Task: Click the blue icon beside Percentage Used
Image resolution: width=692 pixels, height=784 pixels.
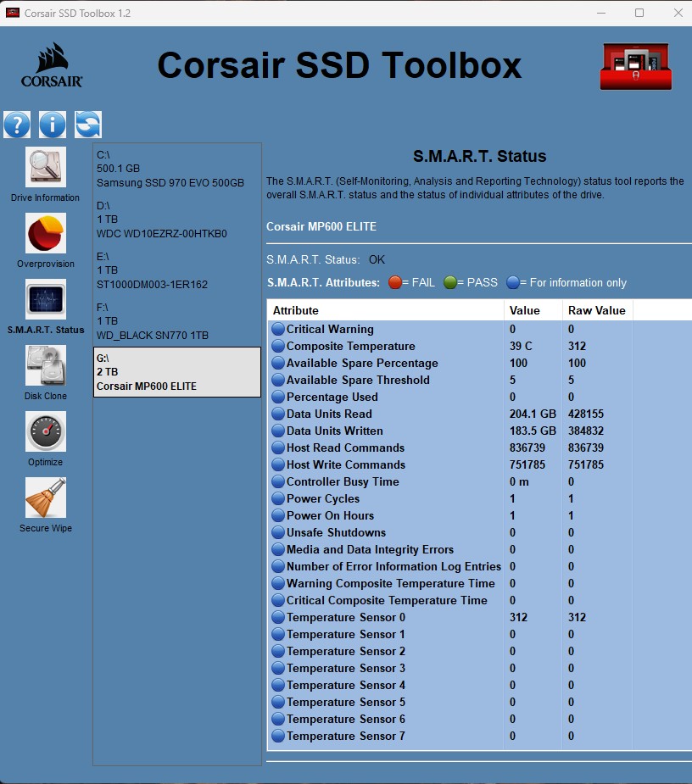Action: [x=278, y=397]
